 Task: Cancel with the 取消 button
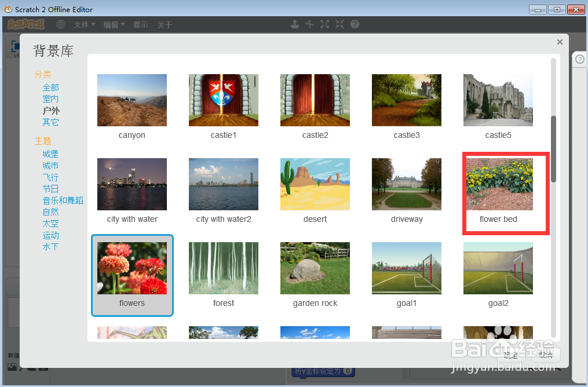pos(546,355)
